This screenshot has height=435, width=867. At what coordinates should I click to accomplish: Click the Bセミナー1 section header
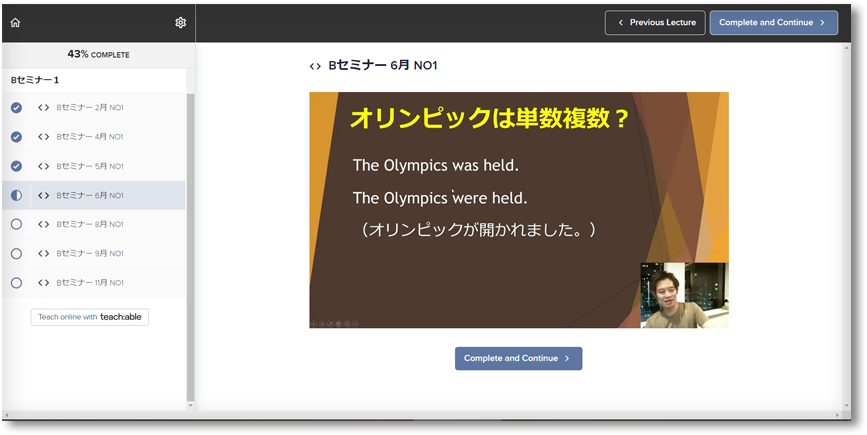[36, 80]
